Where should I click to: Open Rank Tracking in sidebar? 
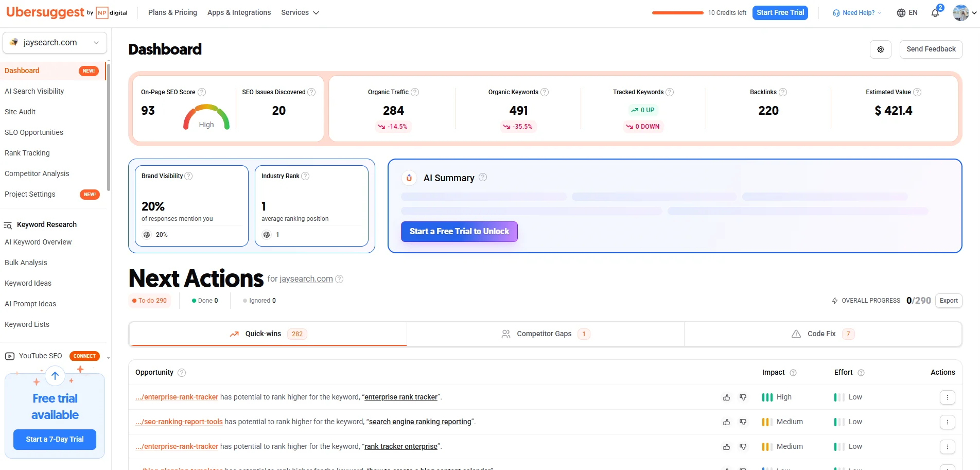click(27, 153)
